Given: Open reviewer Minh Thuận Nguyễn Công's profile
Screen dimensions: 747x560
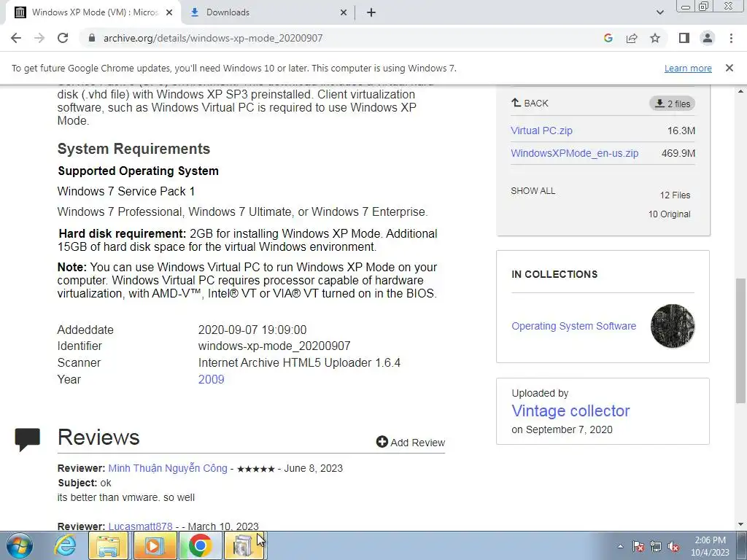Looking at the screenshot, I should [x=168, y=468].
